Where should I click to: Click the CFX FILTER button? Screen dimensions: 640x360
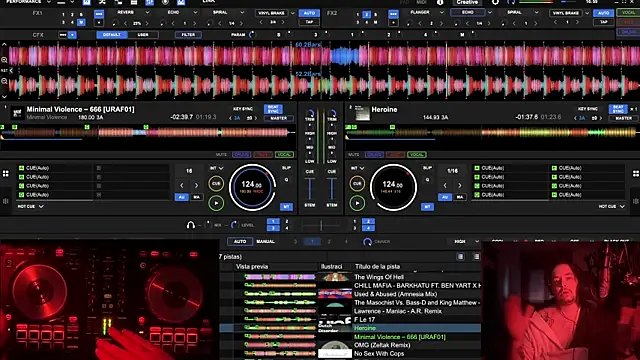pos(188,35)
